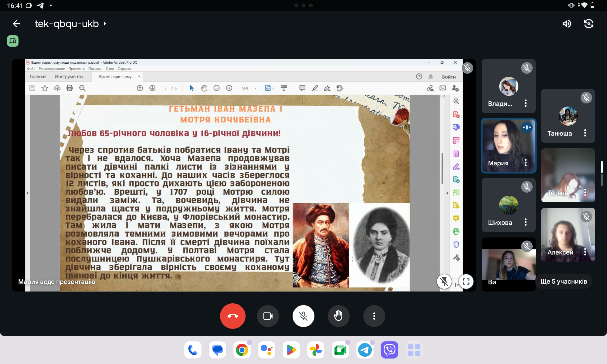Raise your hand
The width and height of the screenshot is (607, 364).
338,316
